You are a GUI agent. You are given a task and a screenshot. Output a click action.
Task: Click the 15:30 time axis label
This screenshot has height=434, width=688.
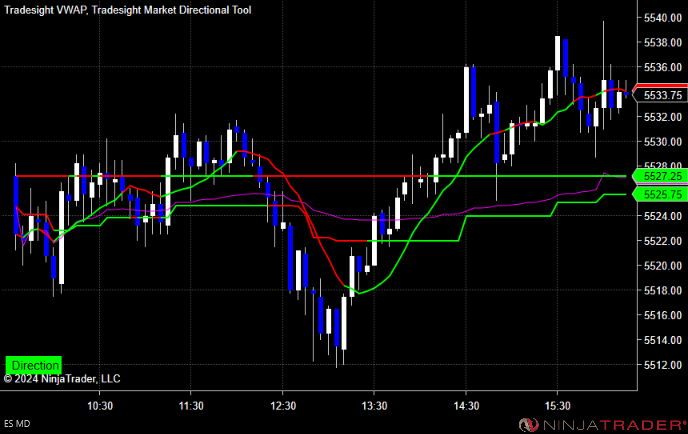[557, 405]
